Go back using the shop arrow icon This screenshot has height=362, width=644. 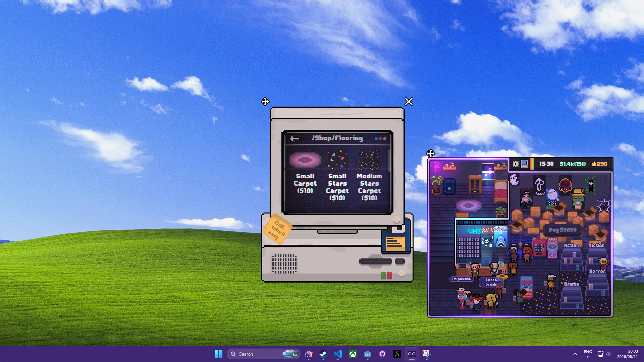pyautogui.click(x=294, y=138)
